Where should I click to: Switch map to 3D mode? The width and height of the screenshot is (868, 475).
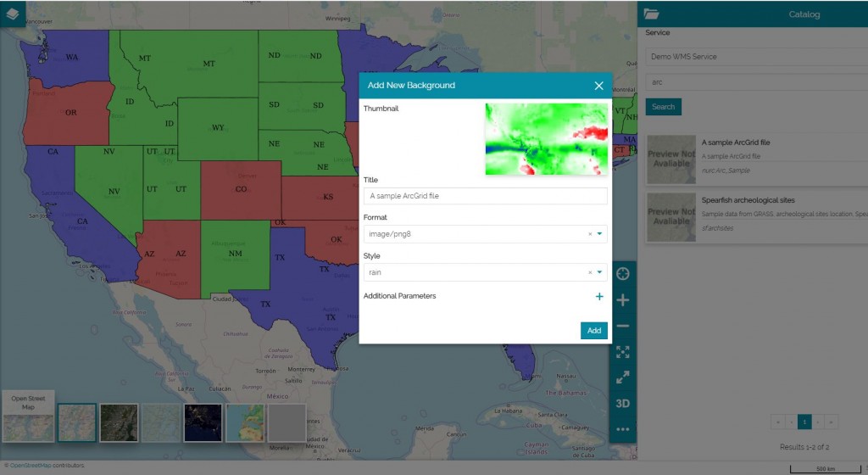pyautogui.click(x=623, y=404)
